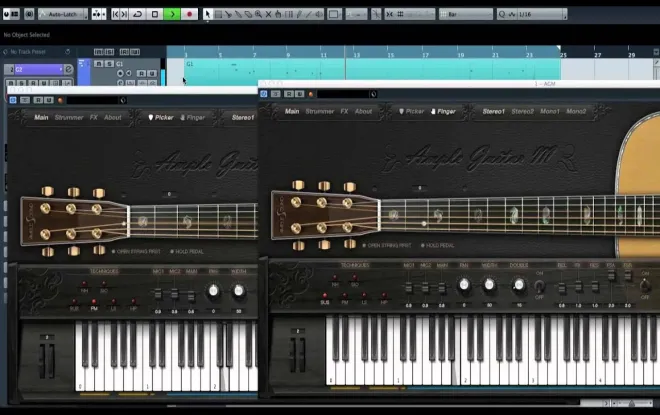Open About tab in right AGM window

point(363,112)
